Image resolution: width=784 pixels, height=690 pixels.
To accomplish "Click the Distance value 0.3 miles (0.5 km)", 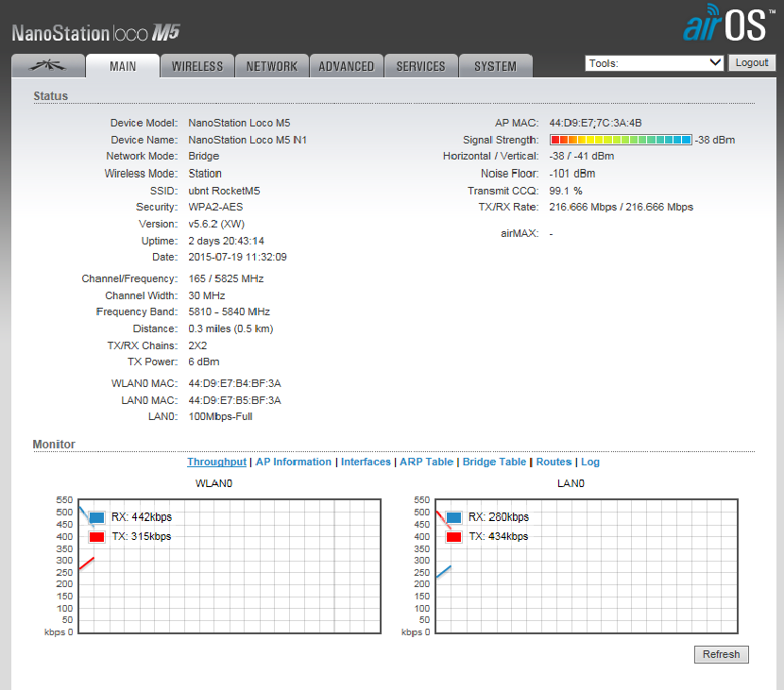I will tap(230, 328).
